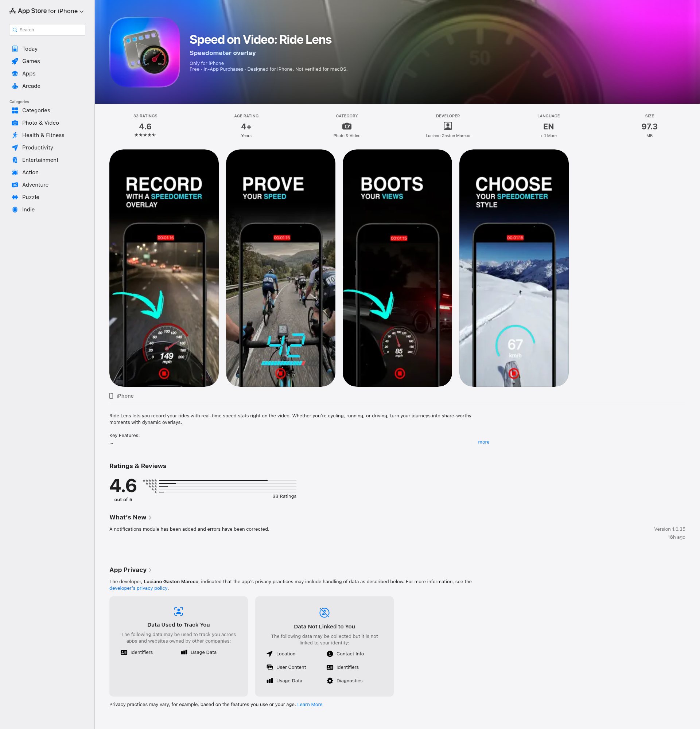Screen dimensions: 700x729
Task: Click the In-App Purchases text
Action: click(223, 69)
